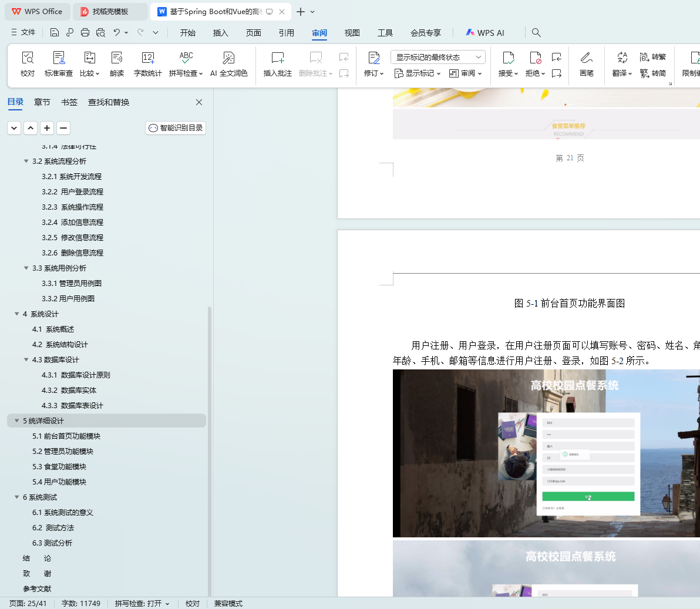
Task: Collapse the 6 系统测试 tree node
Action: (17, 497)
